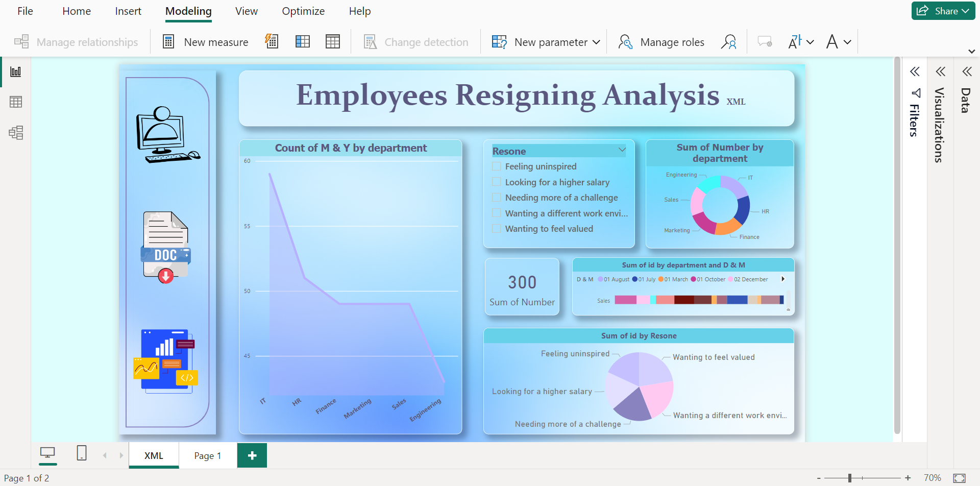The image size is (980, 486).
Task: Open Q&A setup via the speech bubble icon
Action: pyautogui.click(x=765, y=42)
